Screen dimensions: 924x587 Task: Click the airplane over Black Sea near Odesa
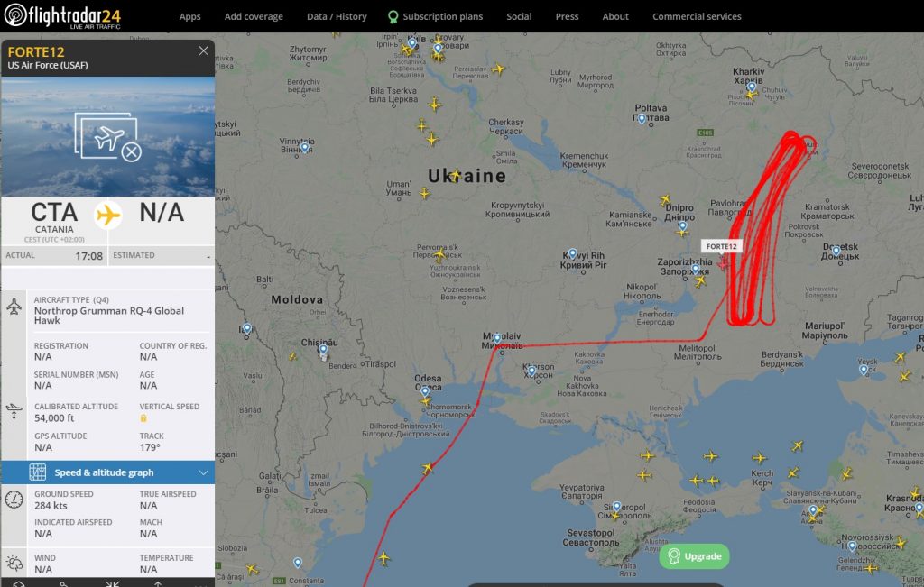coord(428,467)
